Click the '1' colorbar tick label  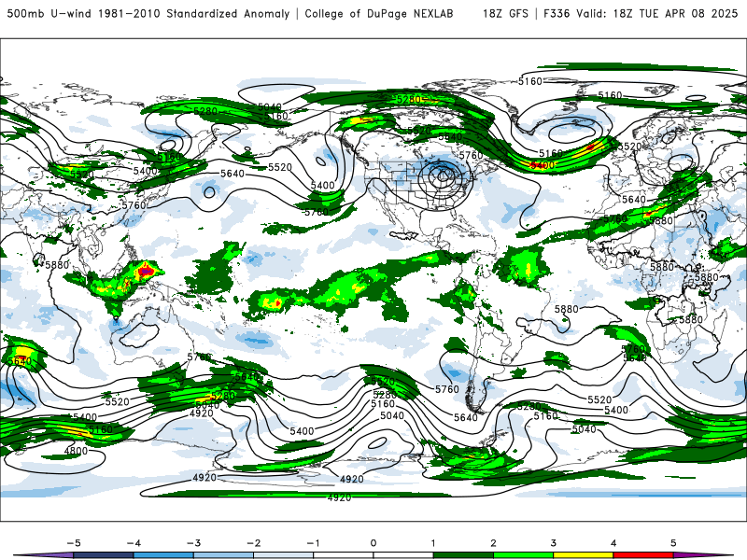(433, 543)
